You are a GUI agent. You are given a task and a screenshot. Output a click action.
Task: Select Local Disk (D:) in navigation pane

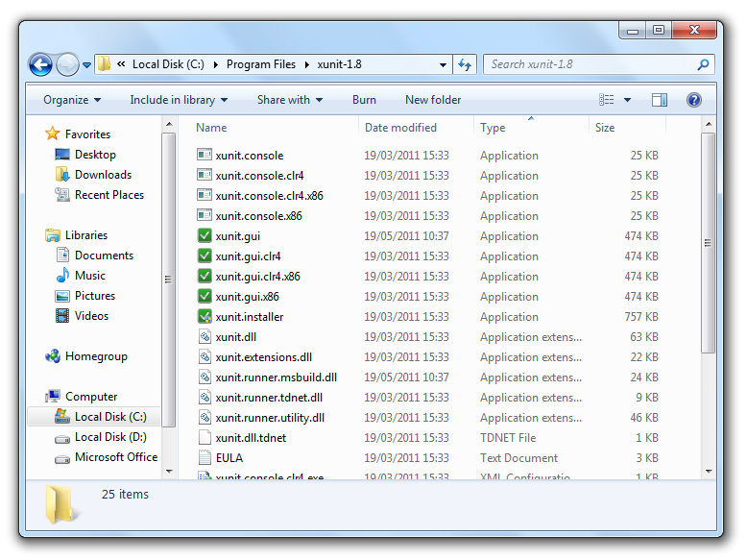click(110, 437)
